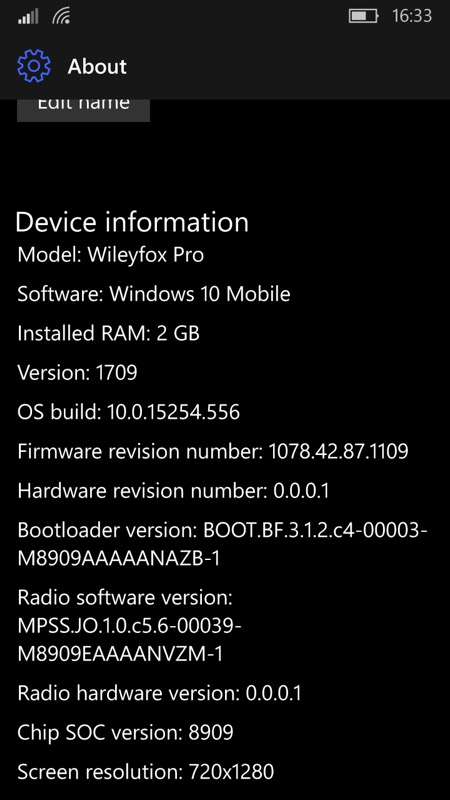Select the Radio software version text
450x800 pixels.
tap(129, 626)
